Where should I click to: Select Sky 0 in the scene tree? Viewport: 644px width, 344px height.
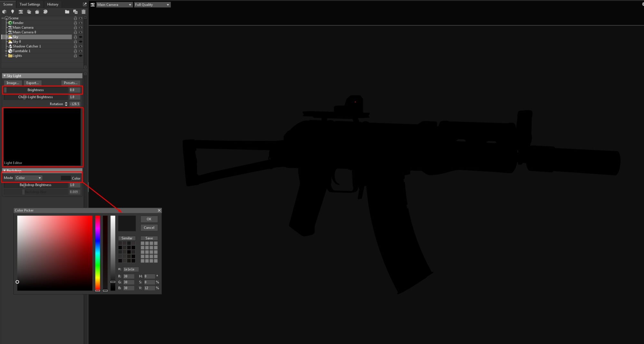coord(17,42)
